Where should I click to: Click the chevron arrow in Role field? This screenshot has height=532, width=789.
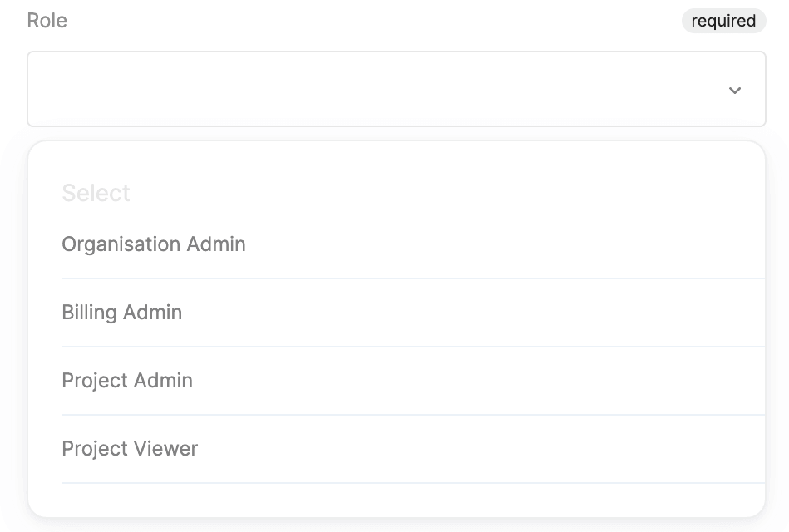[734, 90]
